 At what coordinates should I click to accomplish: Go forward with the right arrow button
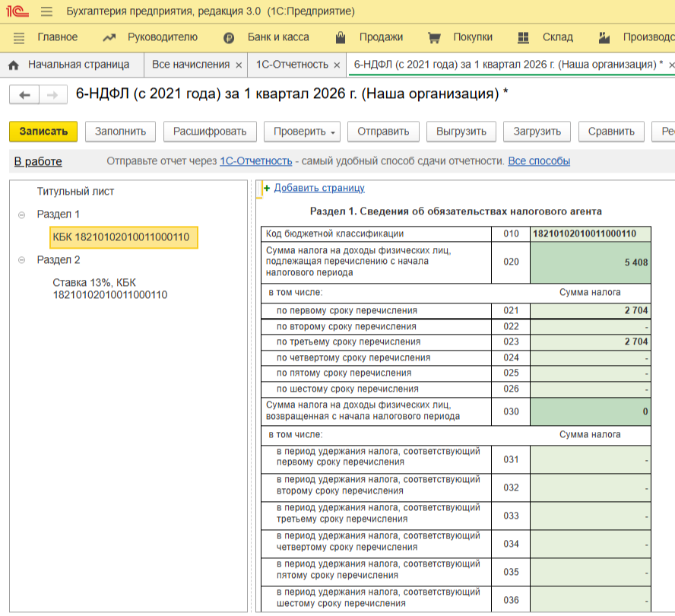pos(52,95)
